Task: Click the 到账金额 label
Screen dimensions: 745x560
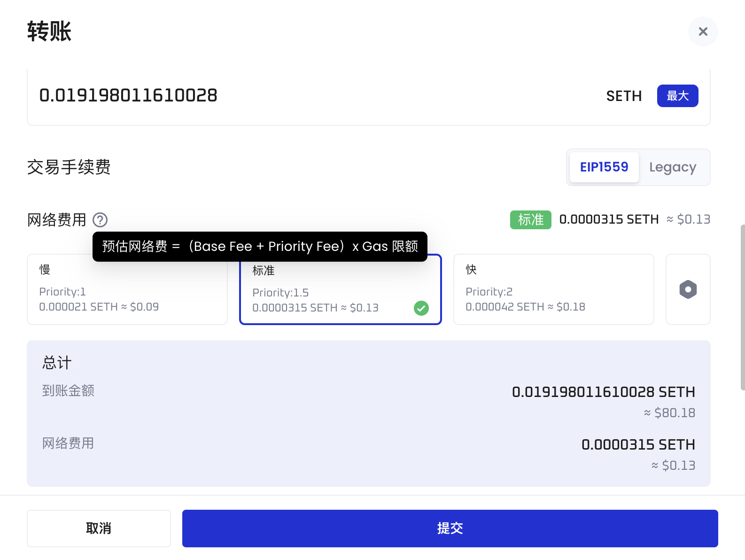Action: point(68,391)
